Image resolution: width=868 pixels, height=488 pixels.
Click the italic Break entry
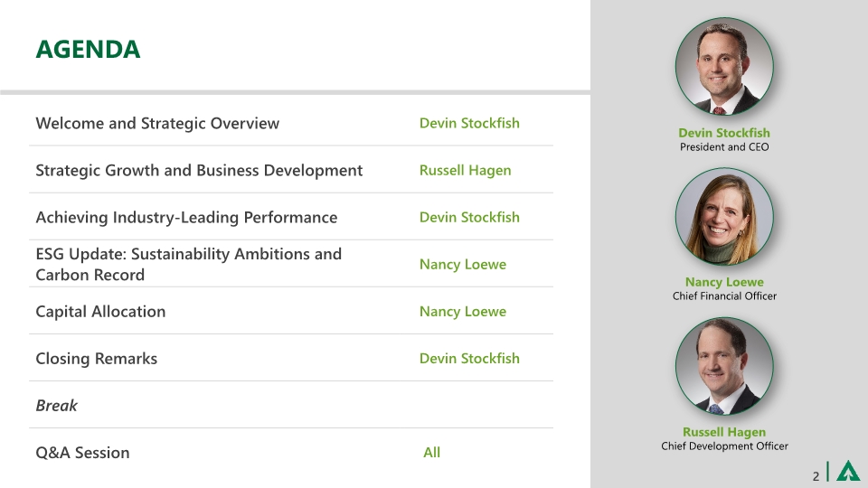(56, 405)
